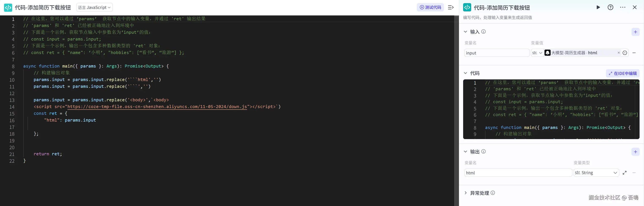Screen dimensions: 644x206
Task: Add a new output variable with plus
Action: [636, 152]
